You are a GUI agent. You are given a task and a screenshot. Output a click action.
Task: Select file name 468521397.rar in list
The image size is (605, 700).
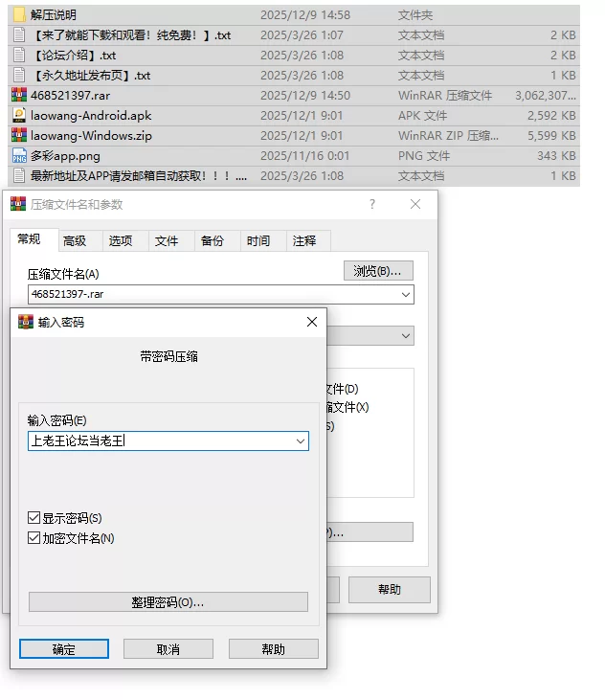click(71, 96)
